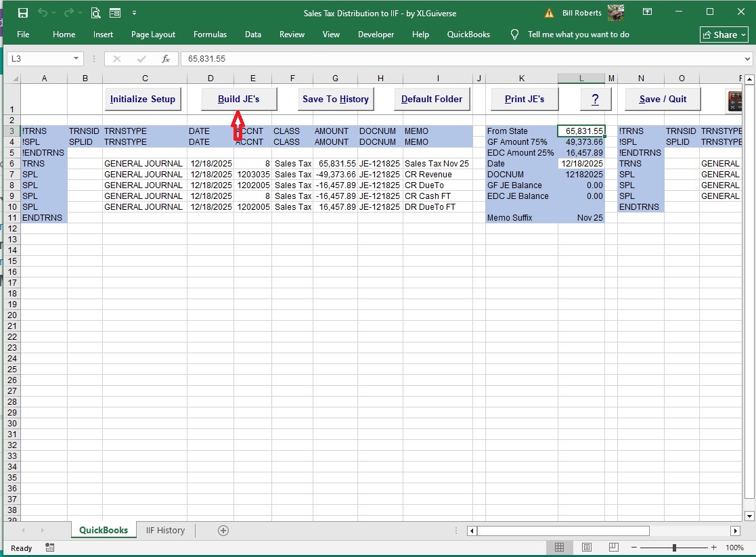Screen dimensions: 756x557
Task: Expand the formula bar
Action: [x=747, y=59]
